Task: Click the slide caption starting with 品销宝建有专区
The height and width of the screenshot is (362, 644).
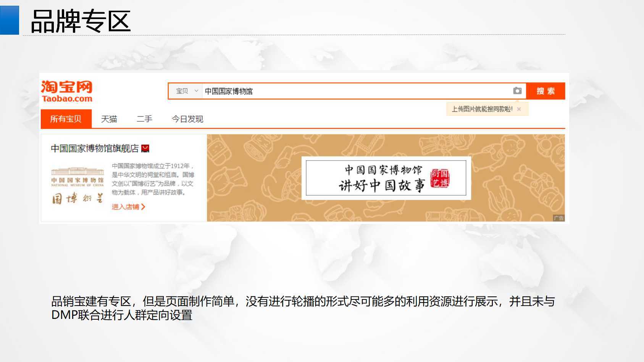Action: [x=303, y=308]
